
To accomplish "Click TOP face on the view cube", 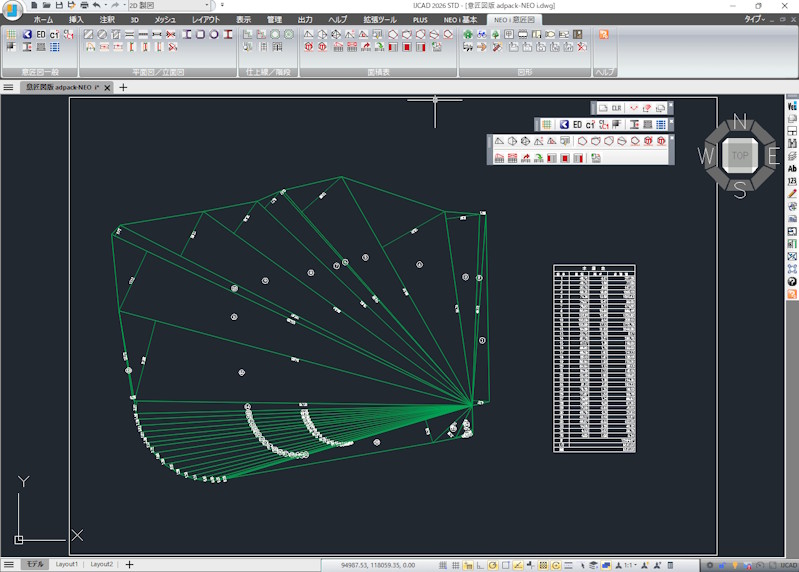I will pos(740,155).
